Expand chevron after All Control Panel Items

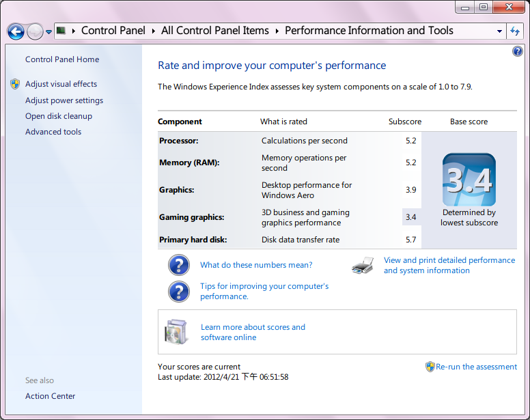(277, 31)
